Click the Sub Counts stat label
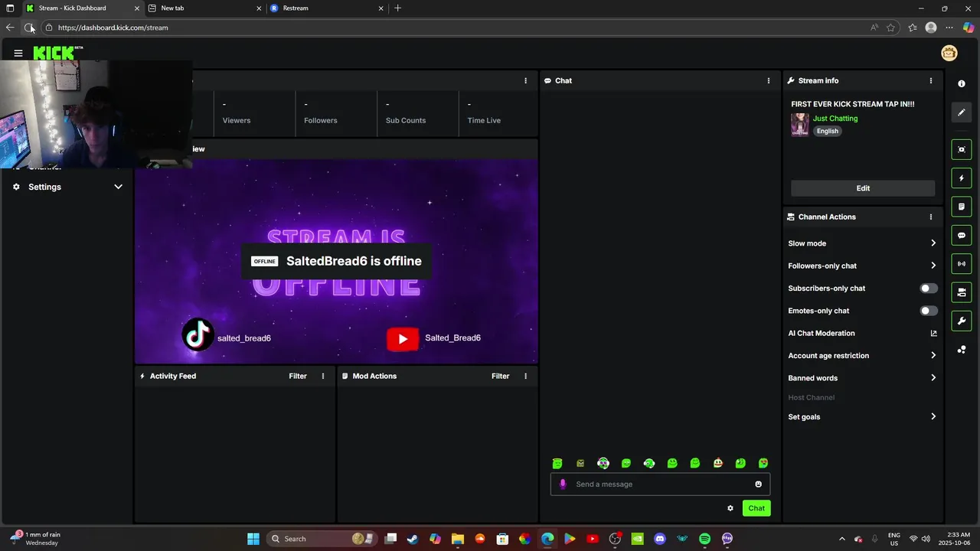The width and height of the screenshot is (980, 551). point(406,120)
